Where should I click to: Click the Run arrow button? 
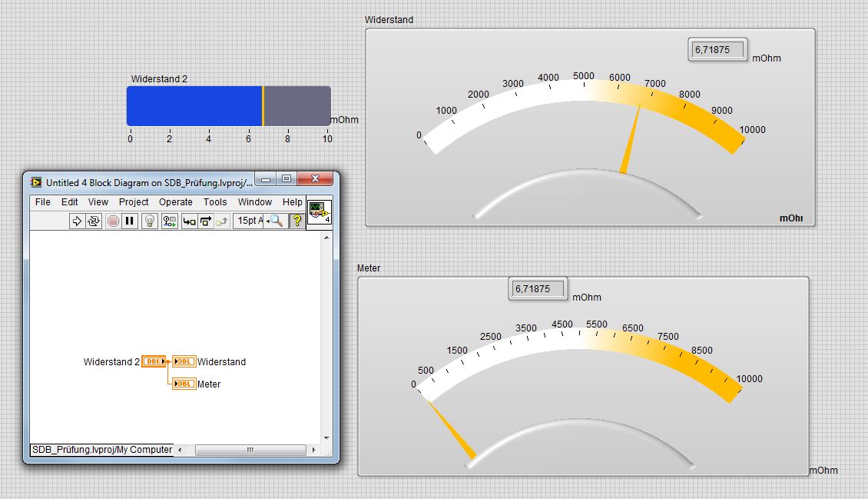[77, 221]
